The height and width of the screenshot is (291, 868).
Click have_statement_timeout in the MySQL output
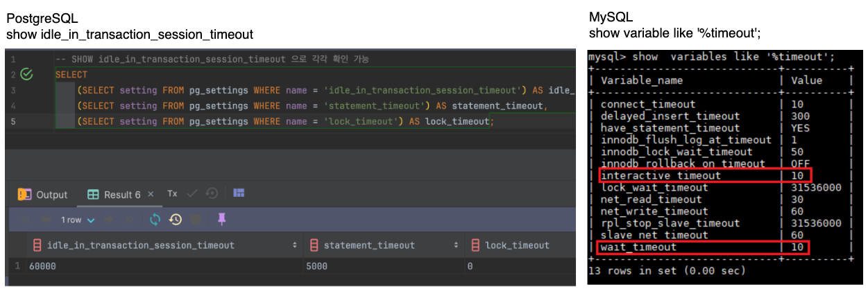tap(670, 127)
